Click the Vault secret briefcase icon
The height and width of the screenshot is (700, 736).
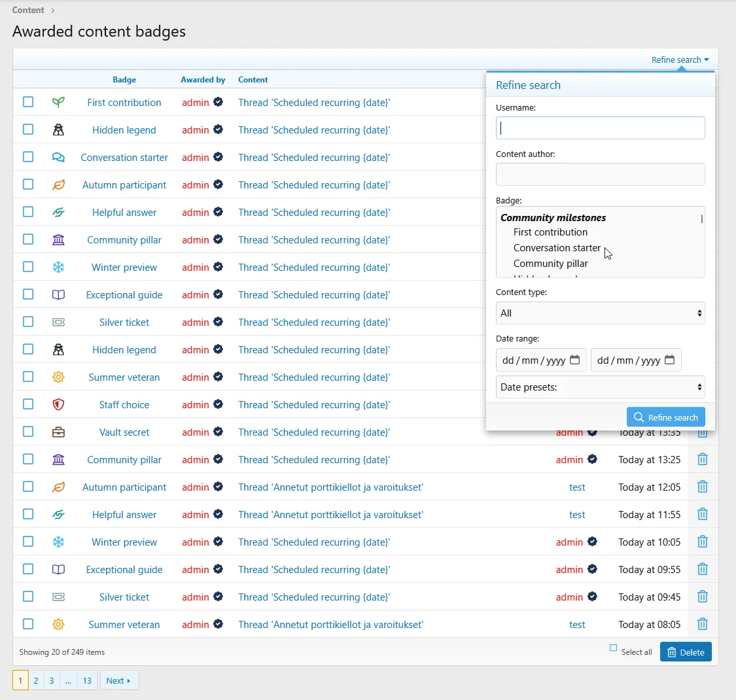pyautogui.click(x=58, y=432)
